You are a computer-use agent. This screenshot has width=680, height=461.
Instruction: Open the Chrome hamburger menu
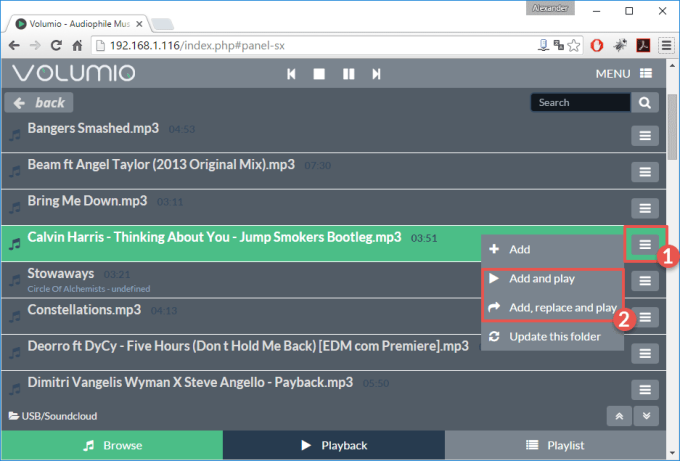tap(667, 45)
